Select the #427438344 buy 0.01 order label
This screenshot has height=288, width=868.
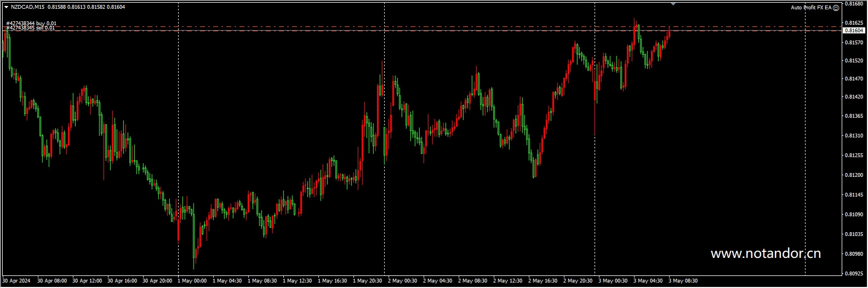(31, 24)
